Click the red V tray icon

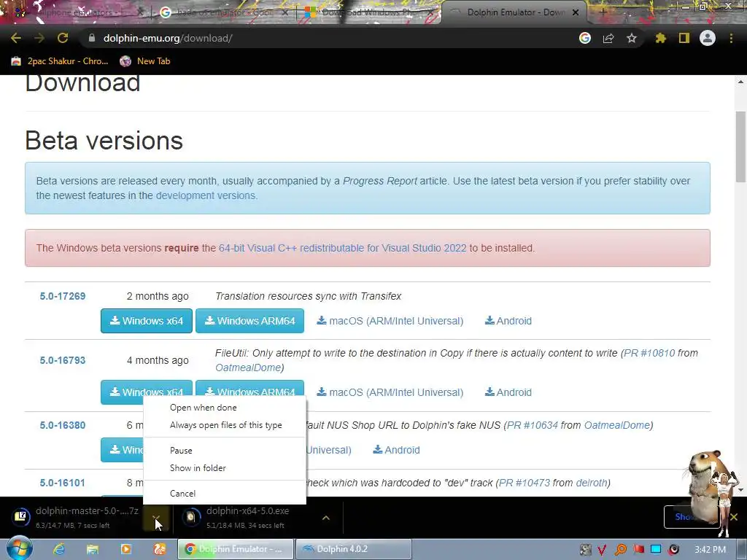pyautogui.click(x=602, y=550)
